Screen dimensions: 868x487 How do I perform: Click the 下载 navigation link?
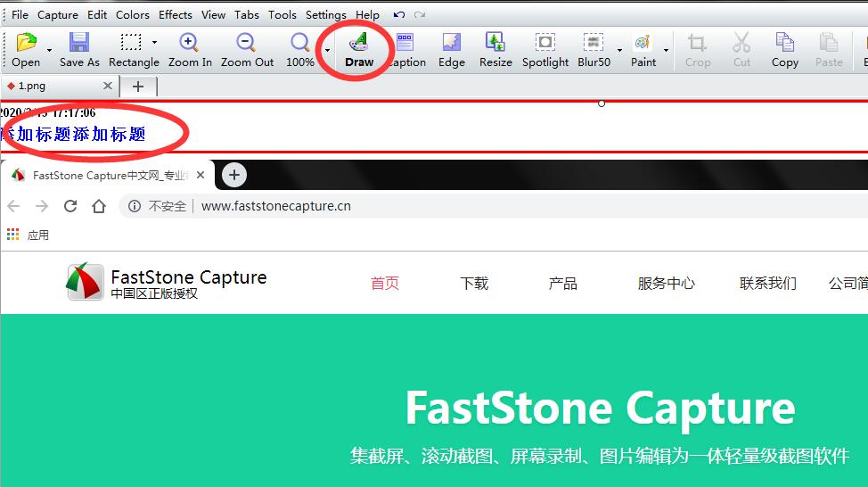474,283
